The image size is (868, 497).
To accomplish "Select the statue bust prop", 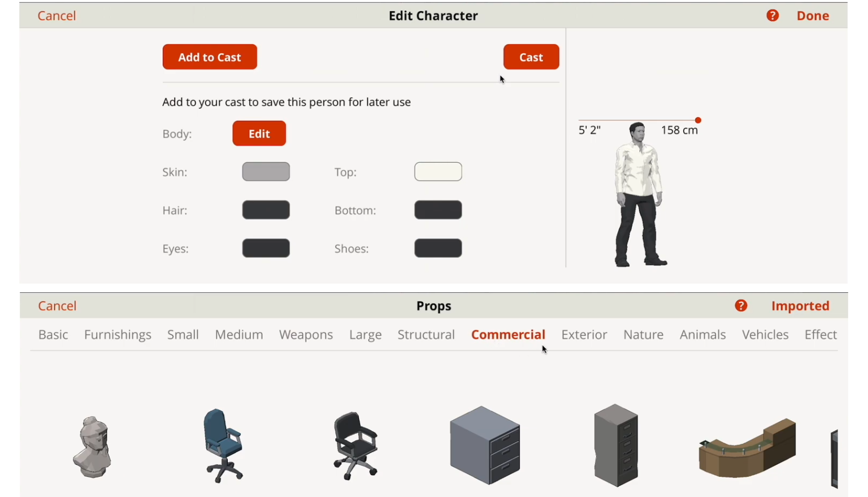I will (x=92, y=447).
